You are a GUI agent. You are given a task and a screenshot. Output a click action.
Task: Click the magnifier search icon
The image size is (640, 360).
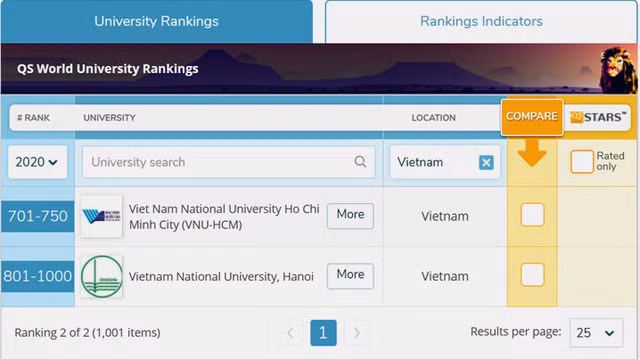tap(360, 162)
